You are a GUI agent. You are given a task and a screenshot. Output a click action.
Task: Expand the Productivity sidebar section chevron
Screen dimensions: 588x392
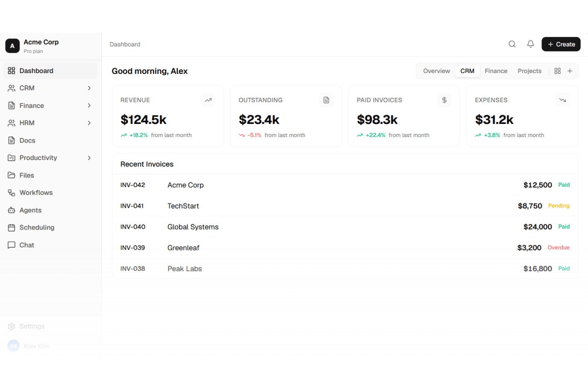pos(89,158)
